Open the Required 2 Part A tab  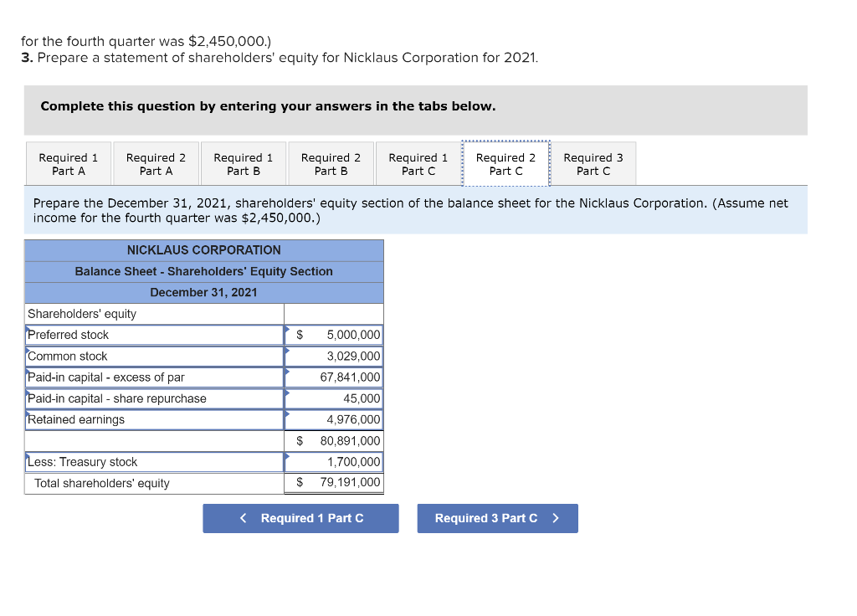pyautogui.click(x=156, y=164)
